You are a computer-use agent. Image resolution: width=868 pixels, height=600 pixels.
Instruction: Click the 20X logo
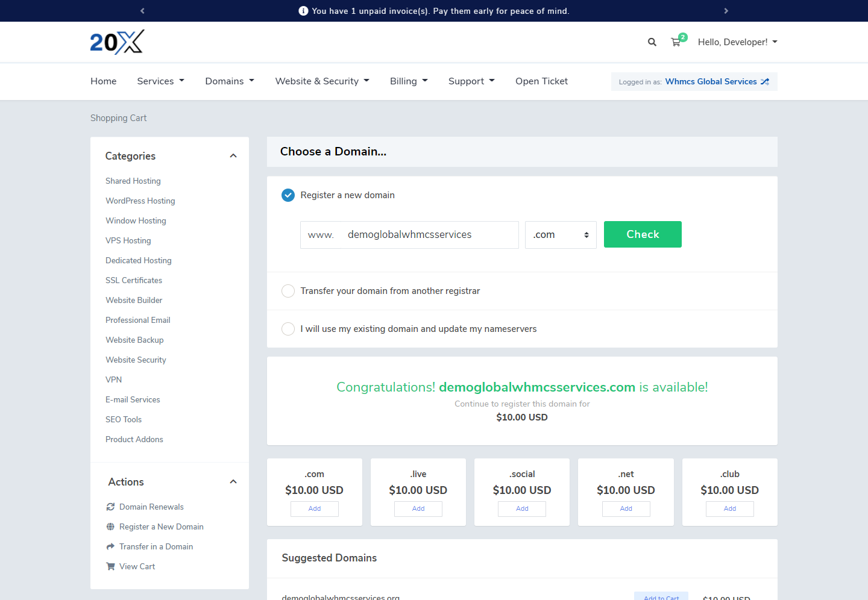[x=117, y=42]
